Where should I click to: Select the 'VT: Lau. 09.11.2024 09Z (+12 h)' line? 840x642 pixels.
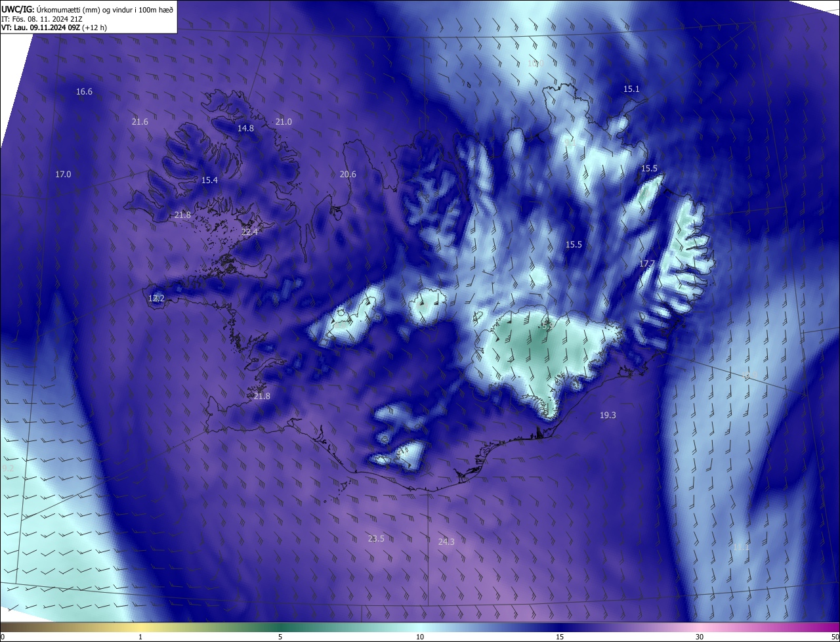(x=54, y=28)
